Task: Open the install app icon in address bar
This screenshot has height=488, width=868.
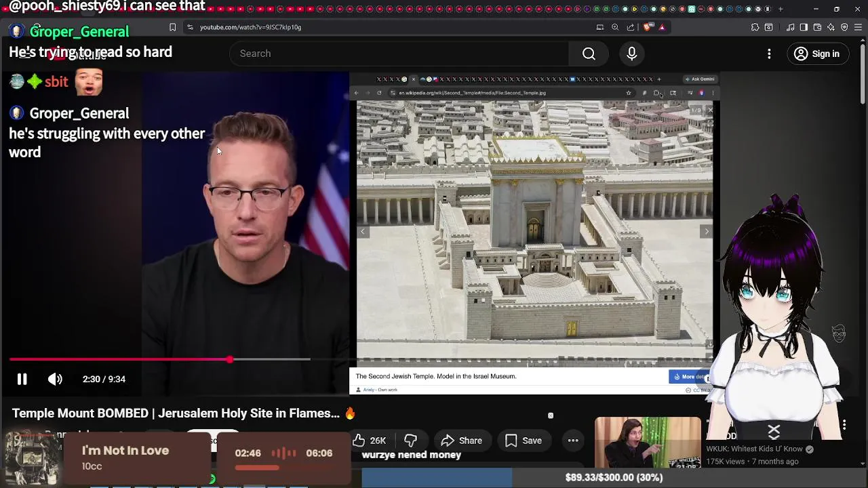Action: coord(599,27)
